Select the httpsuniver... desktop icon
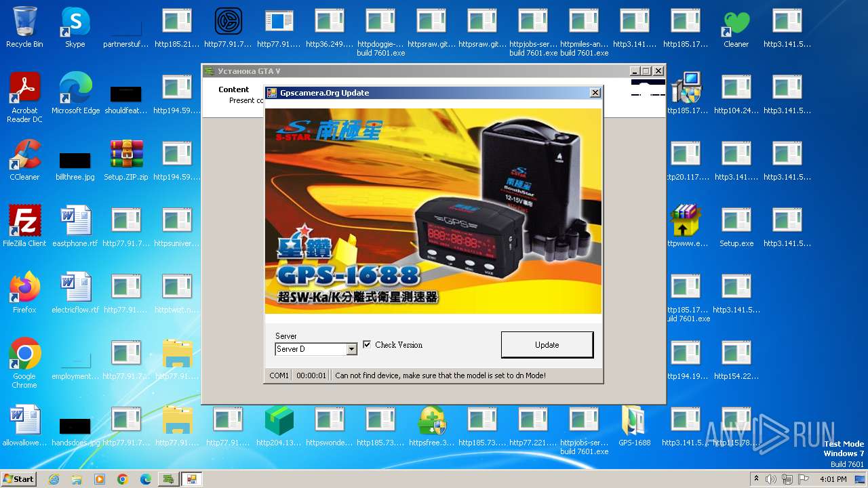The height and width of the screenshot is (488, 868). tap(177, 227)
